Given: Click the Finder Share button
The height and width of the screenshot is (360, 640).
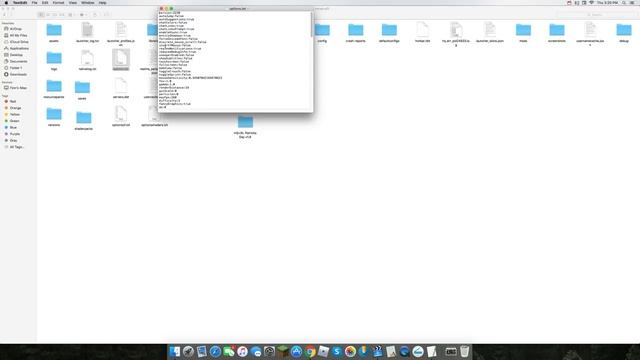Looking at the screenshot, I should (x=95, y=15).
